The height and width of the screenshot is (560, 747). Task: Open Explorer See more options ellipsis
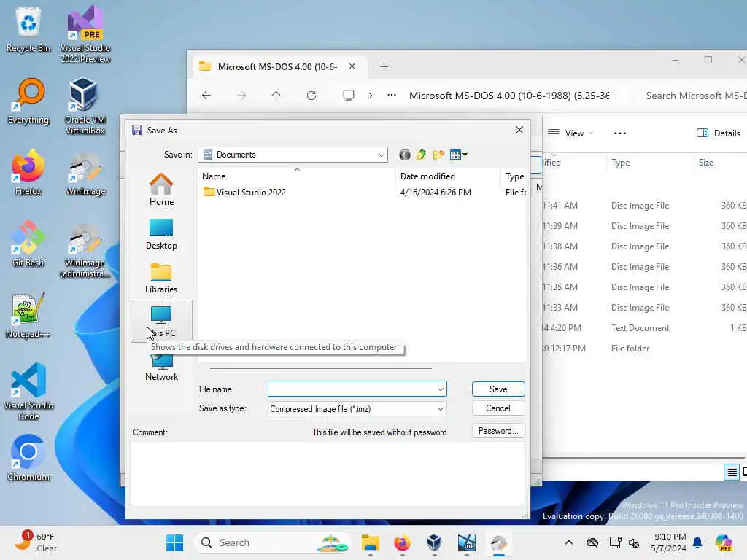pos(620,133)
